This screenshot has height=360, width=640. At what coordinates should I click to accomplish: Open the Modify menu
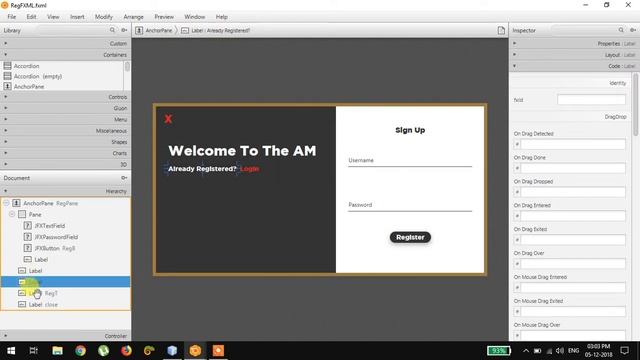pyautogui.click(x=104, y=17)
